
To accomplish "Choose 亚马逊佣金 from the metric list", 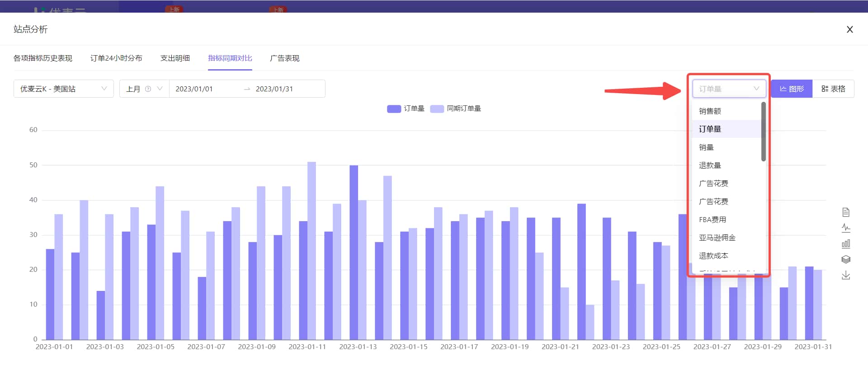I will point(726,237).
